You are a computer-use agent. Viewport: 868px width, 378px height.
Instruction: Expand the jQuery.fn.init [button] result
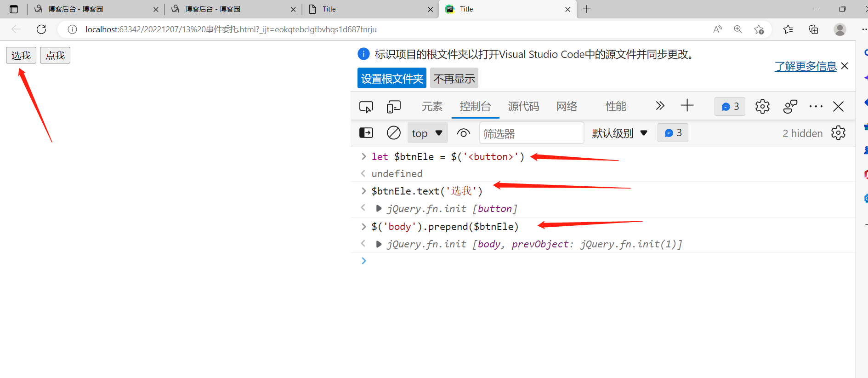pos(379,209)
